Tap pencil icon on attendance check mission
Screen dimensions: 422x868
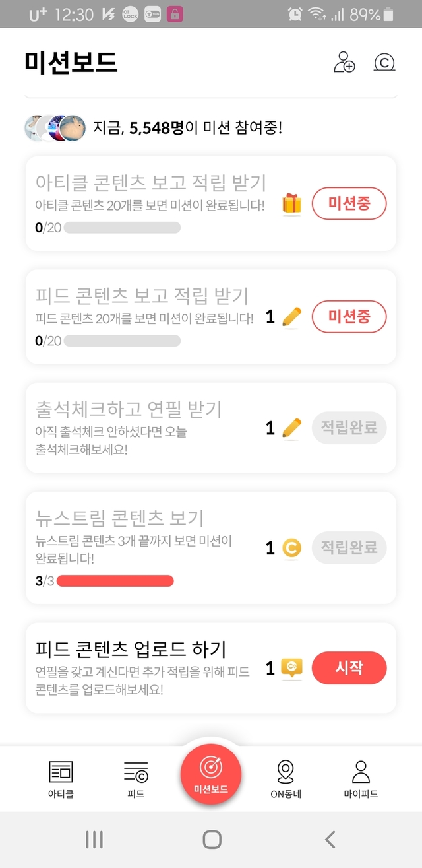pos(291,429)
